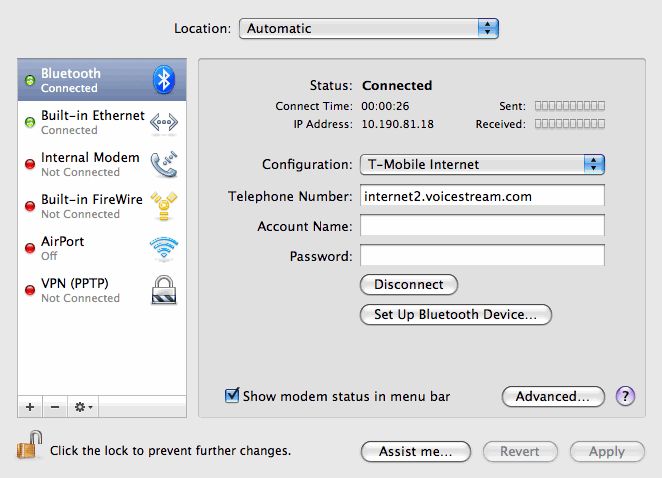662x478 pixels.
Task: Open the Location dropdown set to Automatic
Action: click(x=368, y=29)
